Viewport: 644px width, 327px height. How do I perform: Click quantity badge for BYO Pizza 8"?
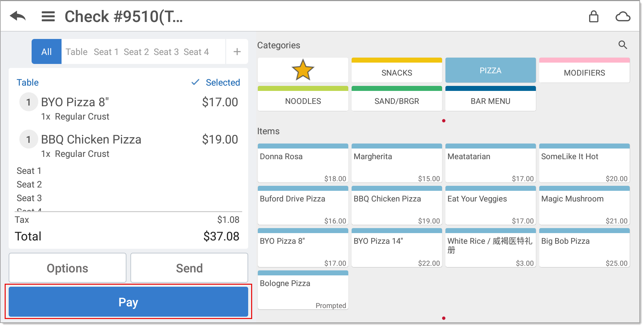[29, 102]
